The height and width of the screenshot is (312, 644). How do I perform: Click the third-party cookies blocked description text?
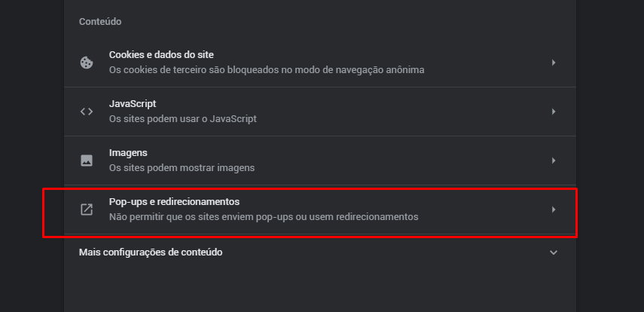[267, 70]
